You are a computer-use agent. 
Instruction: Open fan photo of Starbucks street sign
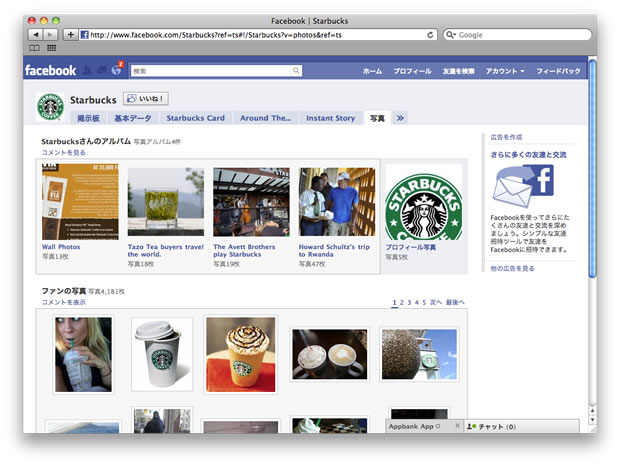419,355
